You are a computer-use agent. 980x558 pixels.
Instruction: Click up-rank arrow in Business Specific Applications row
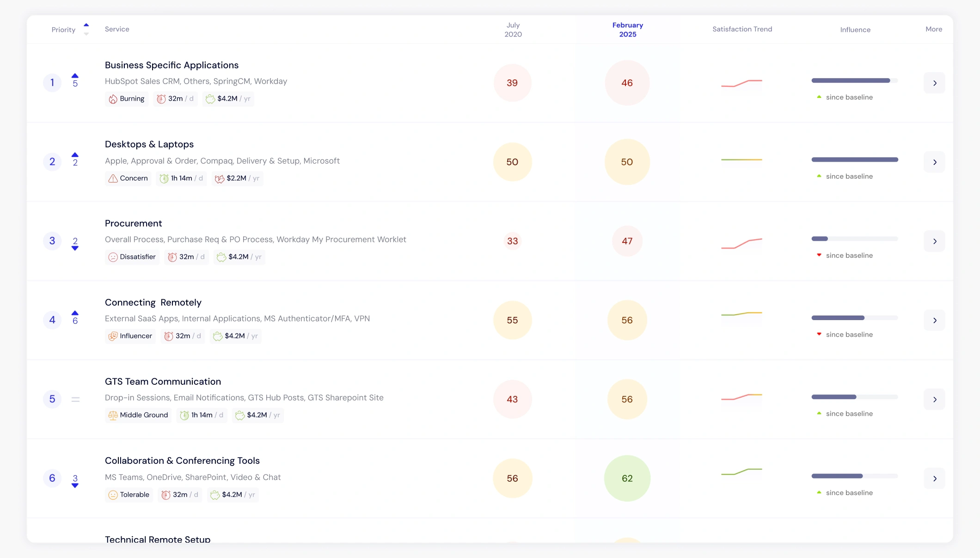point(75,76)
